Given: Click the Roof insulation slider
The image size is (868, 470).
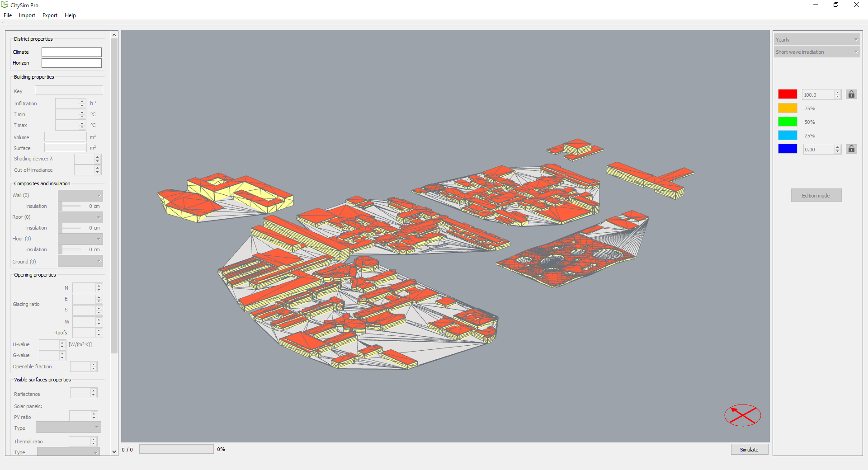Looking at the screenshot, I should (x=71, y=228).
